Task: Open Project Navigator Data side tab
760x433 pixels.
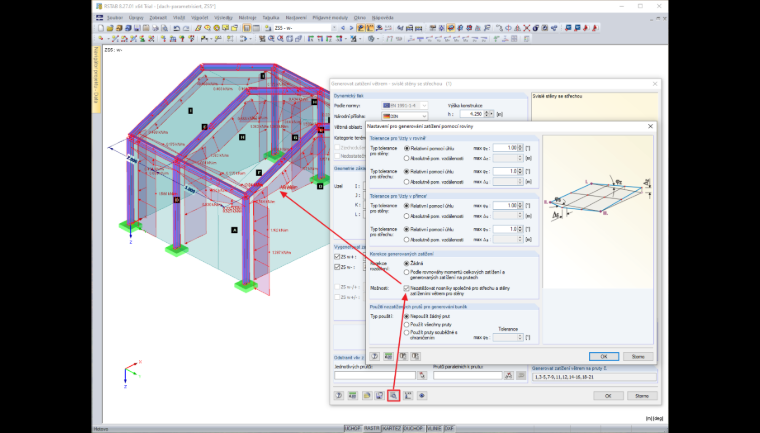Action: (x=96, y=80)
